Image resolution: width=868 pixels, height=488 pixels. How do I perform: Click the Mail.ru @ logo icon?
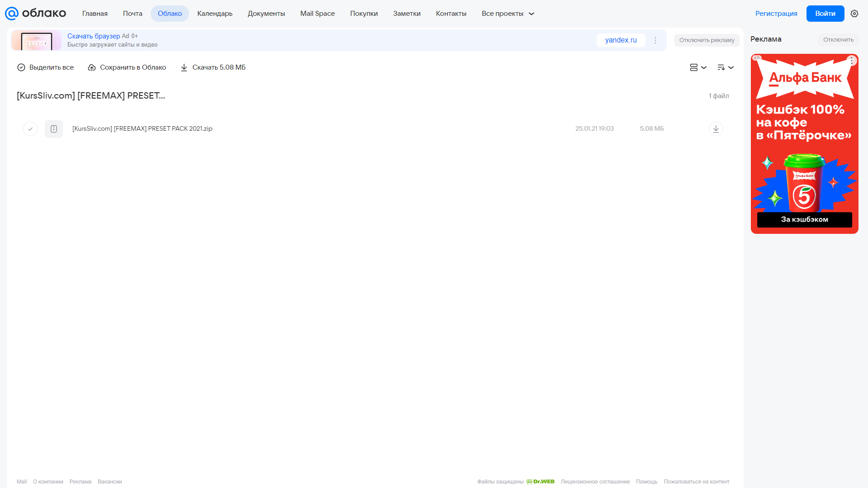tap(11, 14)
